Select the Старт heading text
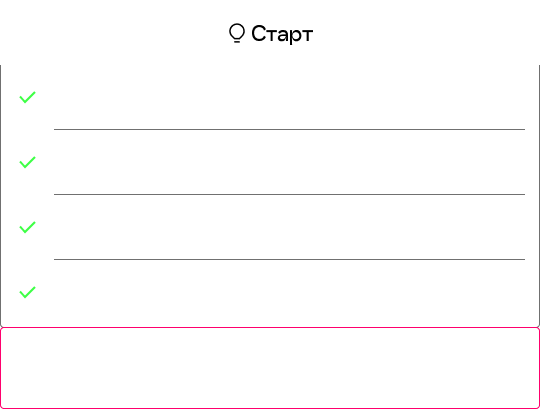Image resolution: width=540 pixels, height=409 pixels. (282, 34)
